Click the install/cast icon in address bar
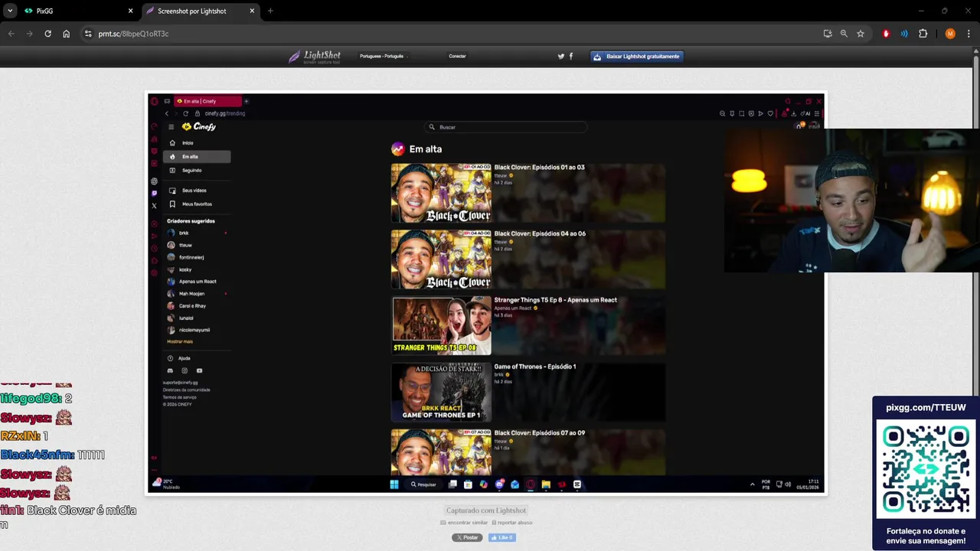980x551 pixels. (828, 34)
